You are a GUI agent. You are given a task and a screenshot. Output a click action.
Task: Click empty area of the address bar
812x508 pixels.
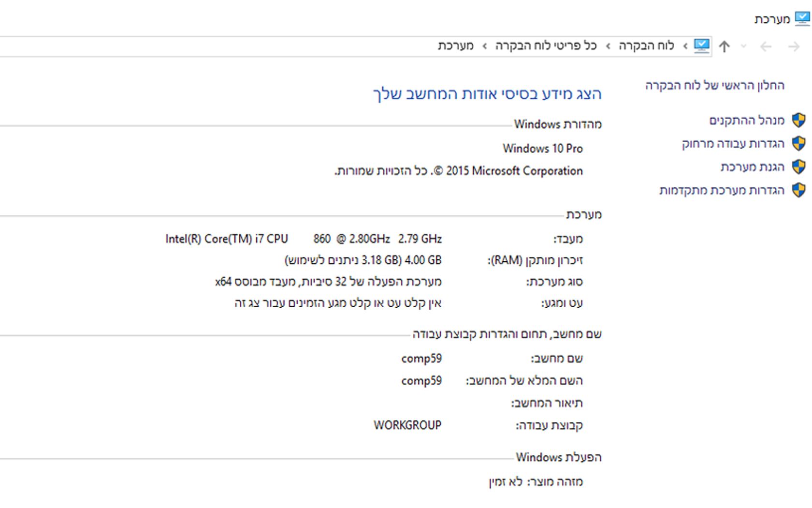click(x=193, y=46)
